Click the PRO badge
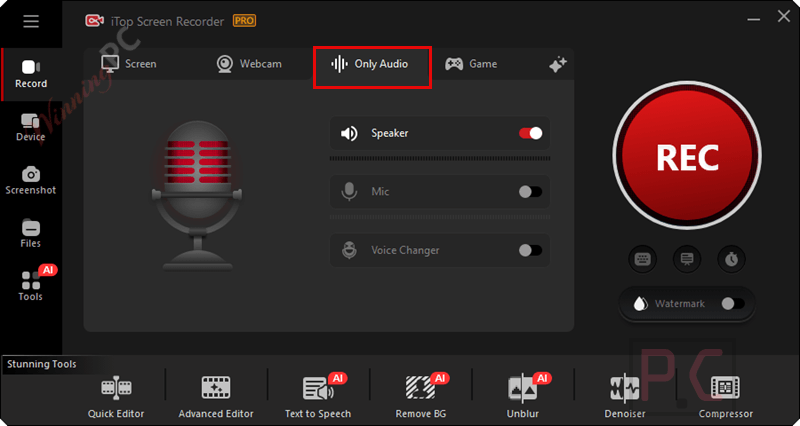800x426 pixels. pos(244,21)
